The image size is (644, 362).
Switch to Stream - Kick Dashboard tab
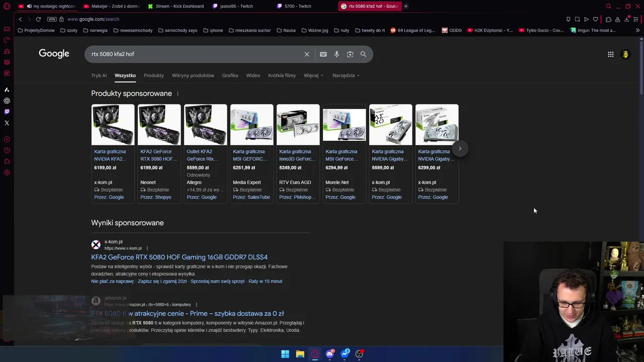coord(176,7)
